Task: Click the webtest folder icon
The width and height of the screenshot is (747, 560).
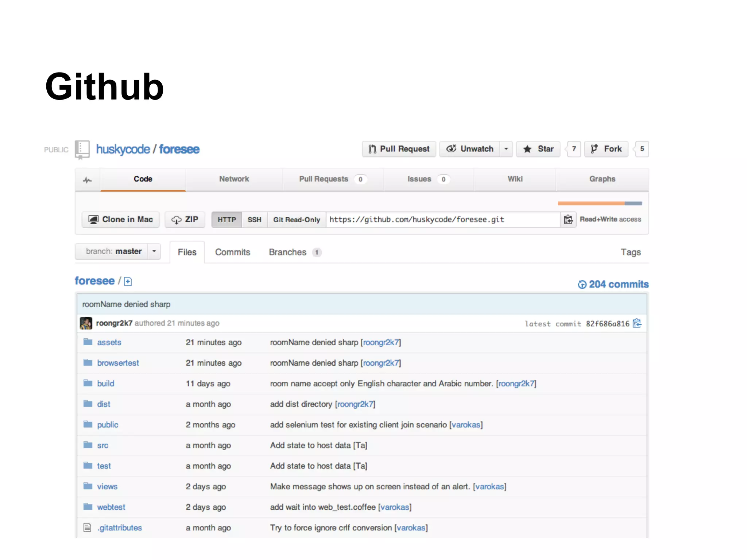Action: [x=88, y=507]
